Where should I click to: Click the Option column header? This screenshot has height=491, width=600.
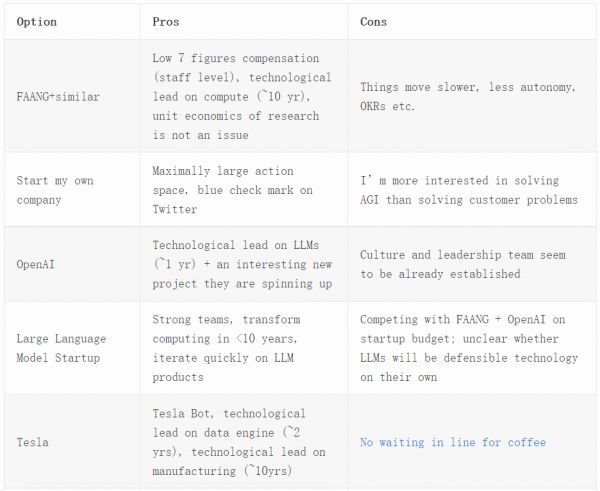37,22
